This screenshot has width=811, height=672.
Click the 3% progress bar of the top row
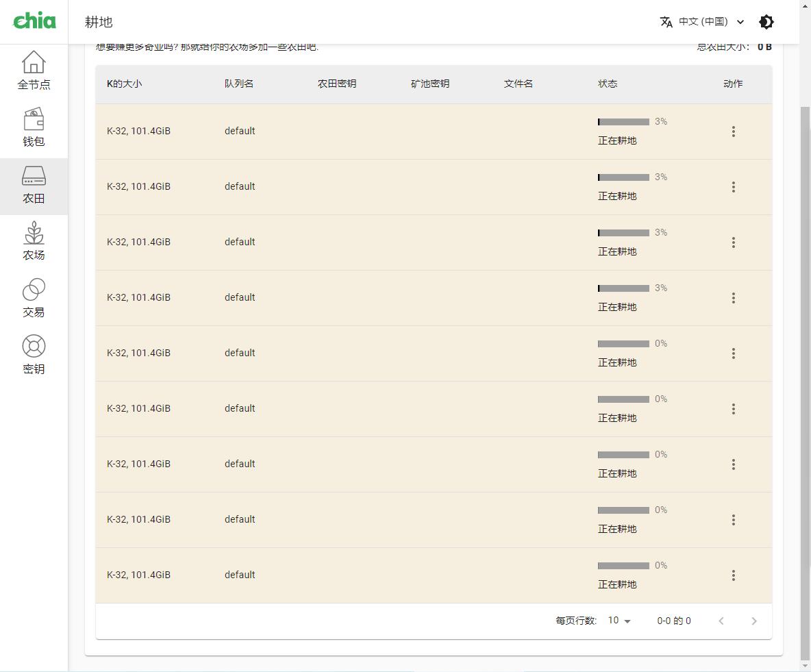[623, 121]
